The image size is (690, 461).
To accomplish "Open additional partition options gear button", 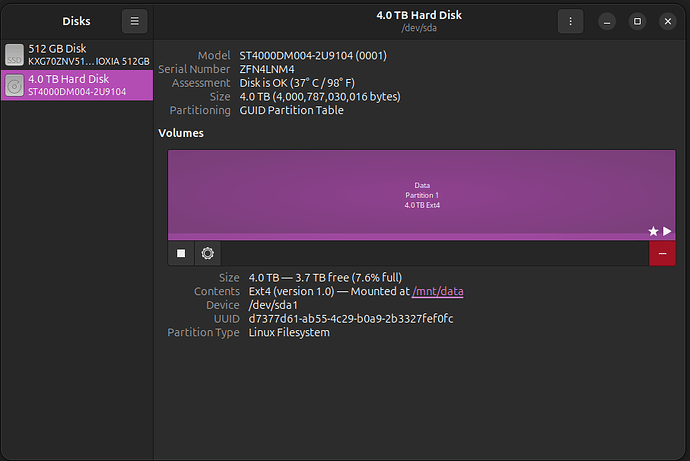I will [207, 253].
